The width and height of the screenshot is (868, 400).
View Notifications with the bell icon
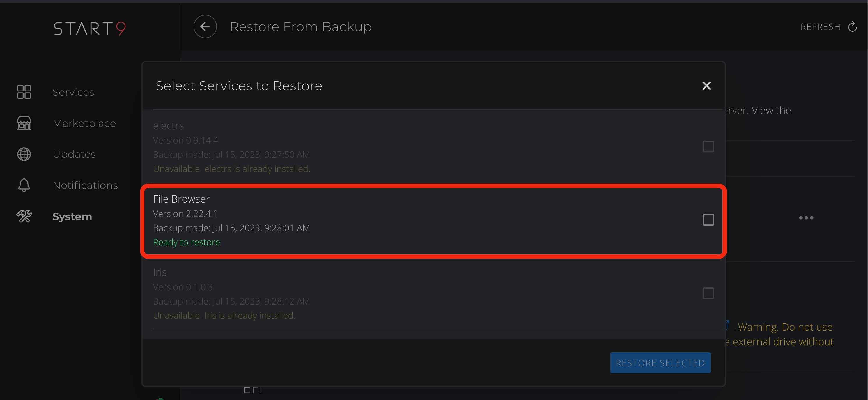click(x=24, y=185)
